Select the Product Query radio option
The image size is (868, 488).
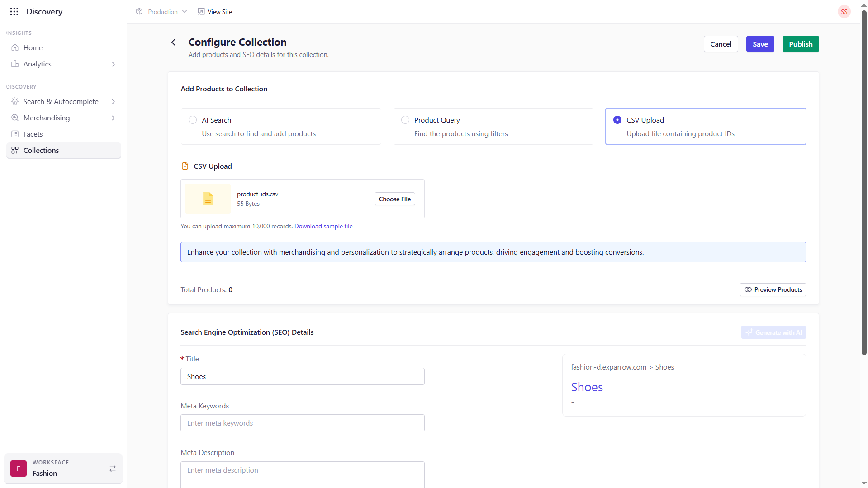405,120
